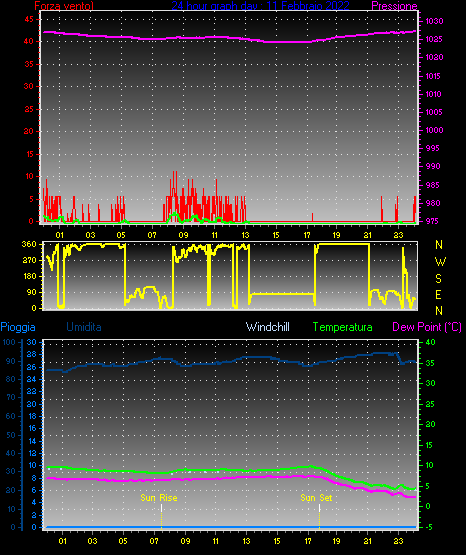Click hour 23 on bottom graph axis
Viewport: 466px width, 555px height.
click(398, 541)
